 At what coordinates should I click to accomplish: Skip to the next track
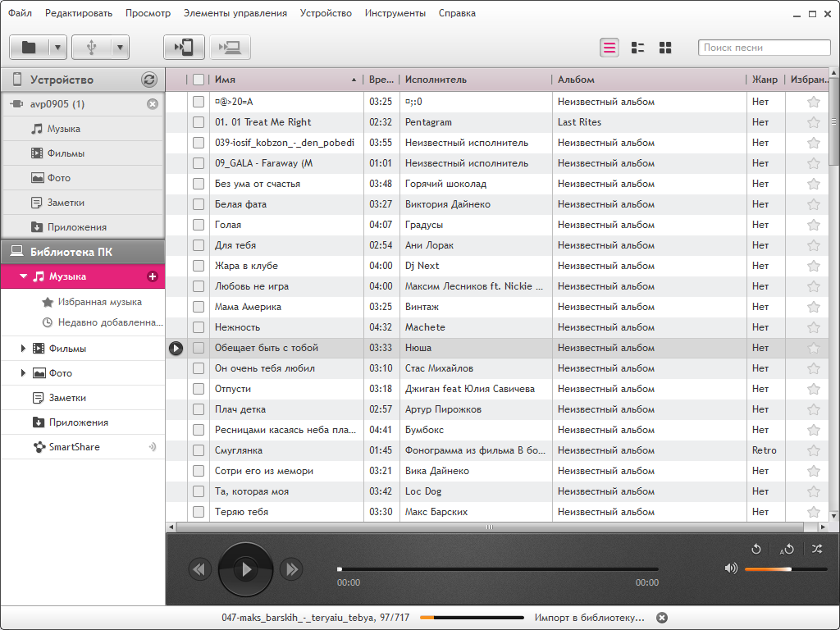coord(292,569)
